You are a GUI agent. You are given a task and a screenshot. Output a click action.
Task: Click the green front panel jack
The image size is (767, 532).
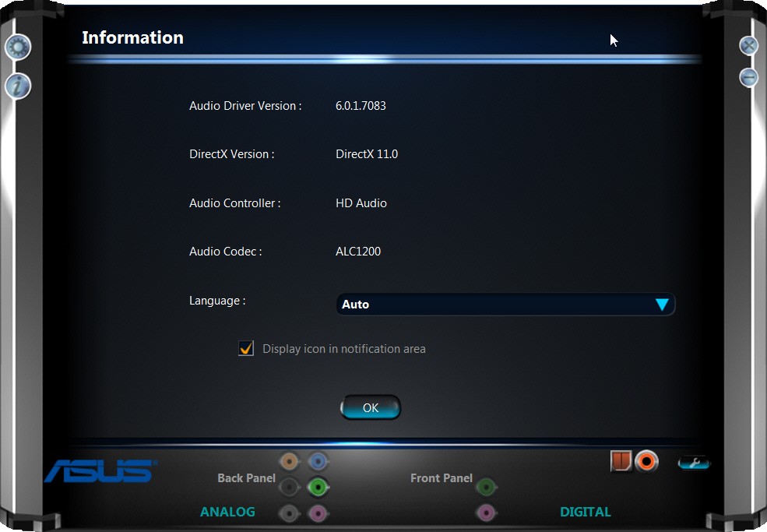(486, 487)
